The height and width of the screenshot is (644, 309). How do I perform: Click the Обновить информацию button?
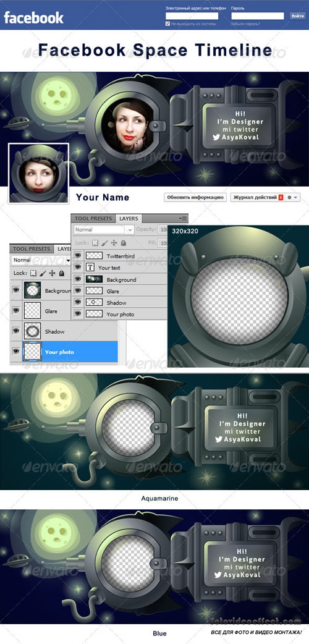tap(195, 198)
